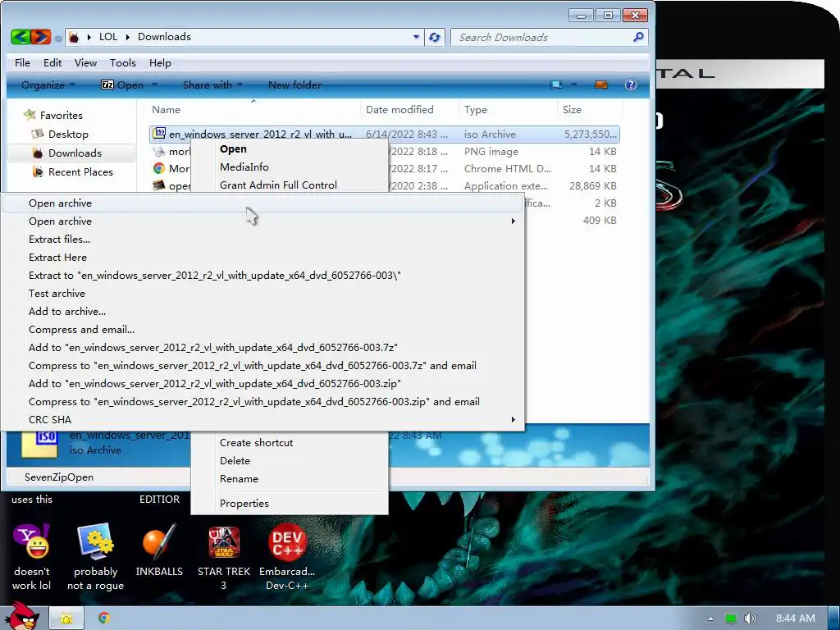Select Add to archive...
The image size is (840, 630).
(x=262, y=311)
